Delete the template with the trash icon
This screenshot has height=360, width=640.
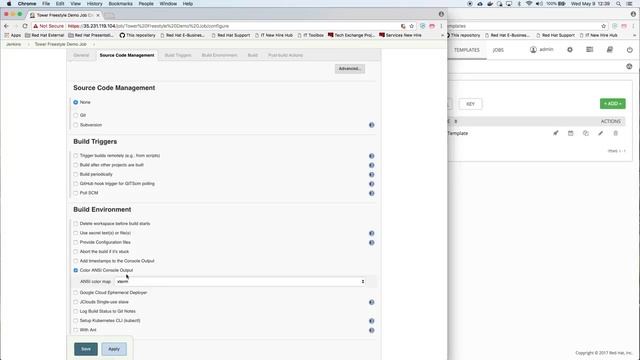616,133
